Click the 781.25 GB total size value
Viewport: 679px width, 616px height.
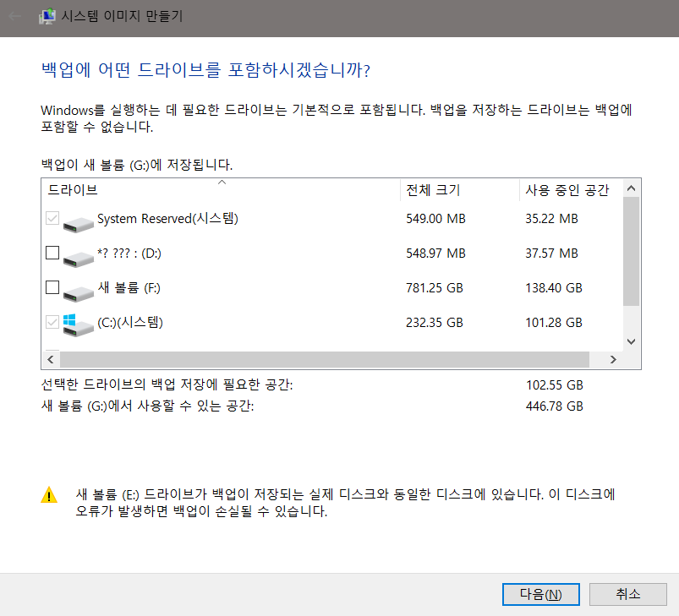click(x=435, y=287)
